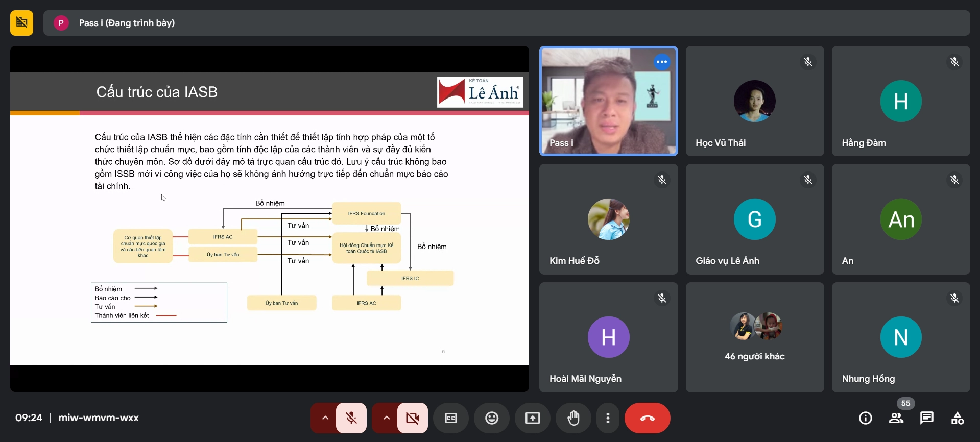Open the chat with everyone panel
Screen dimensions: 980x442
coord(926,418)
